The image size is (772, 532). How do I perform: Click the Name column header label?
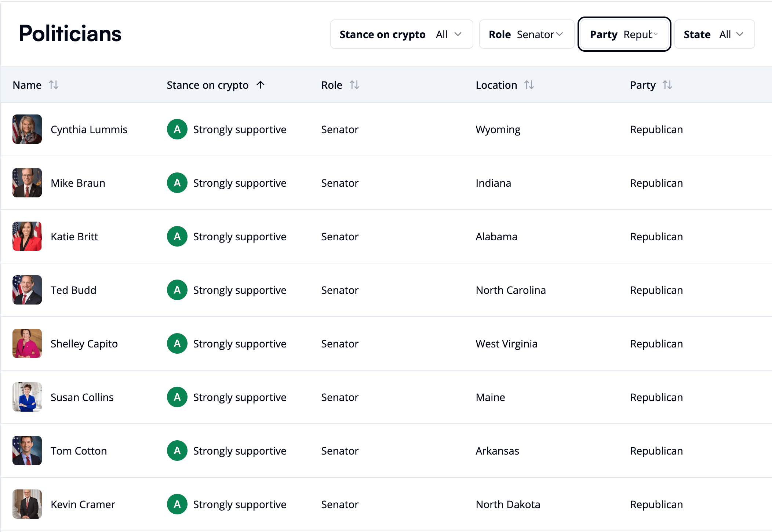pos(27,85)
